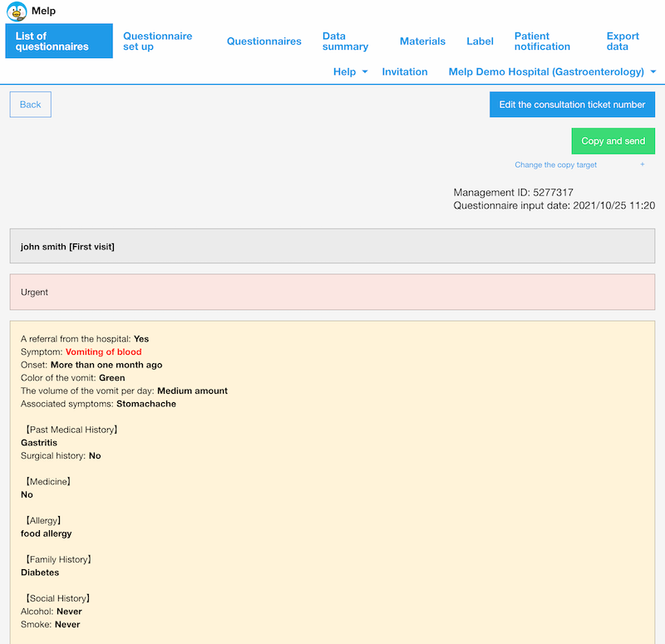665x644 pixels.
Task: Click the Back button
Action: 31,105
